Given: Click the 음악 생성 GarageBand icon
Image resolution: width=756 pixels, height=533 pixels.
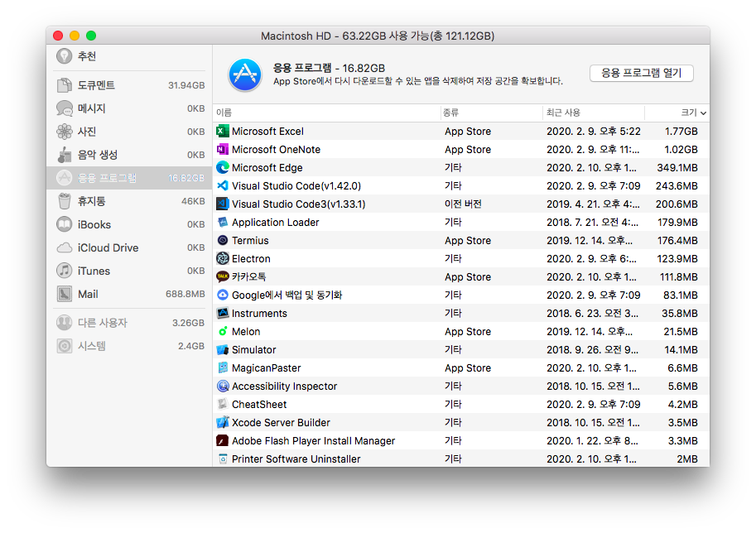Looking at the screenshot, I should pyautogui.click(x=64, y=155).
